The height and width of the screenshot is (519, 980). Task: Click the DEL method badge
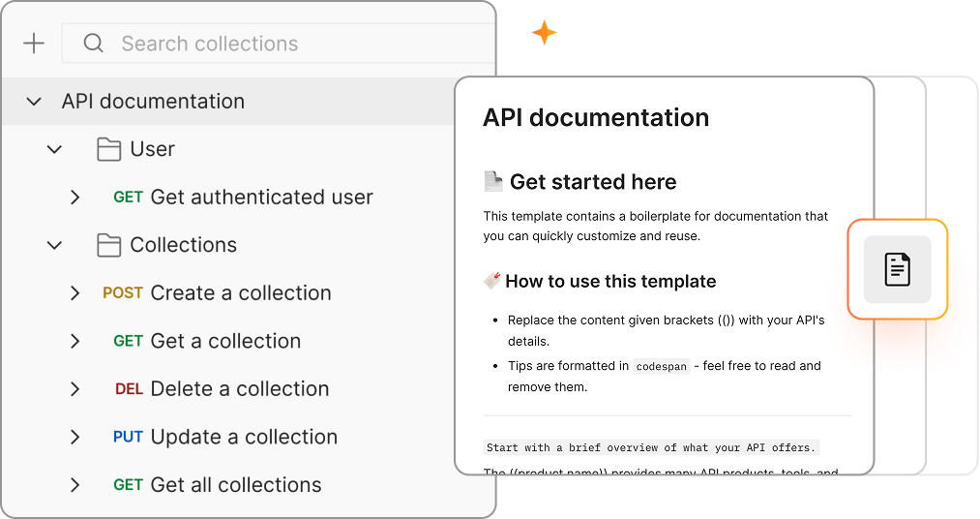click(130, 389)
